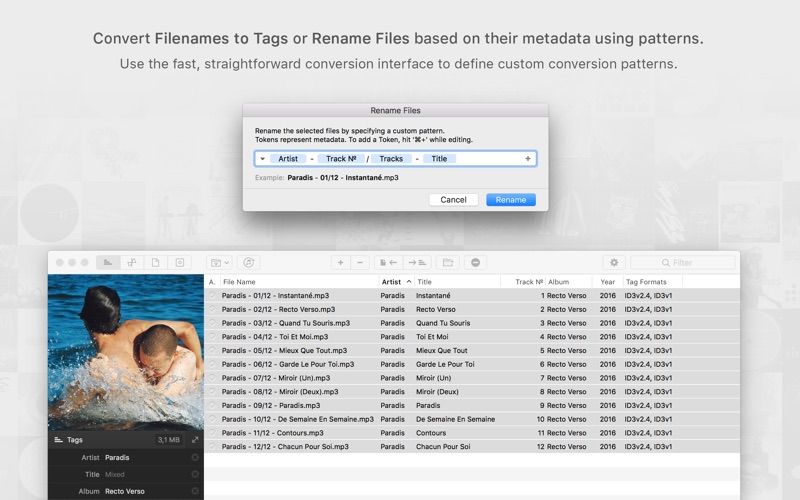Add a token with the plus icon
The image size is (800, 500).
(527, 159)
